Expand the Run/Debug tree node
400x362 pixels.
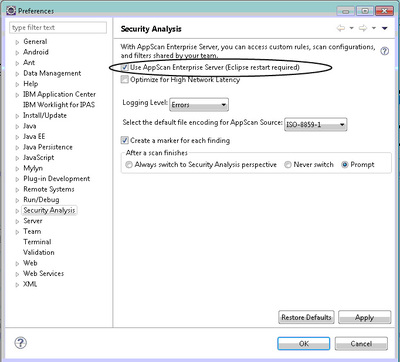coord(17,200)
